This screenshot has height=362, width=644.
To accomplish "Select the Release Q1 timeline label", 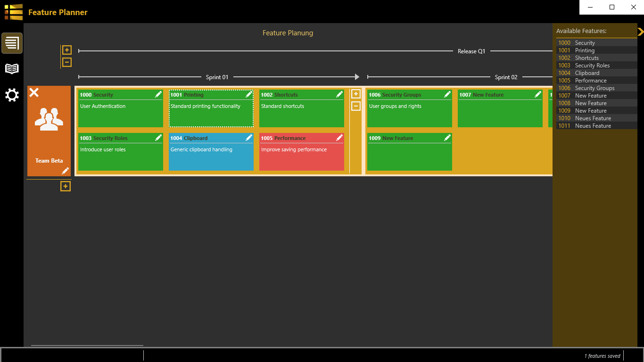I will (x=471, y=51).
